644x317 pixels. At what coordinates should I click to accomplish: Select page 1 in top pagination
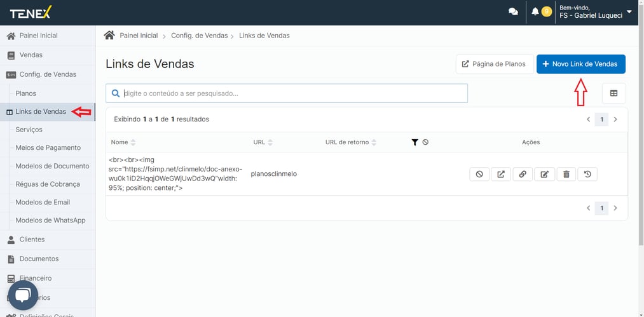[x=601, y=119]
